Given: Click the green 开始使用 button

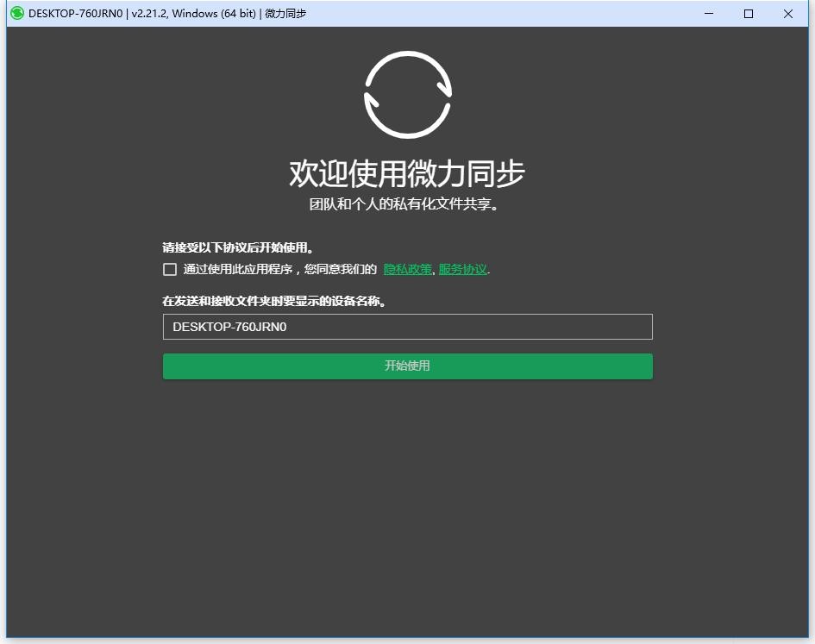Looking at the screenshot, I should point(407,366).
